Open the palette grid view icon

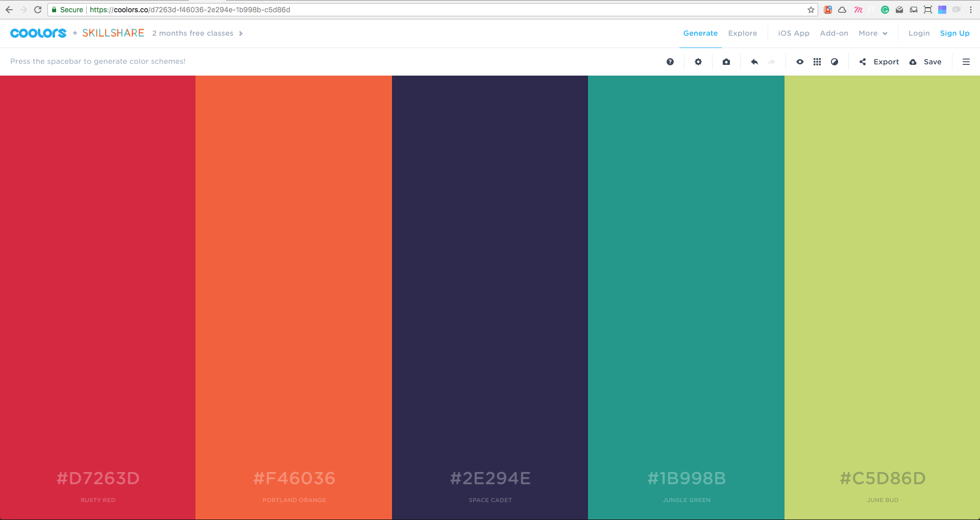point(817,61)
